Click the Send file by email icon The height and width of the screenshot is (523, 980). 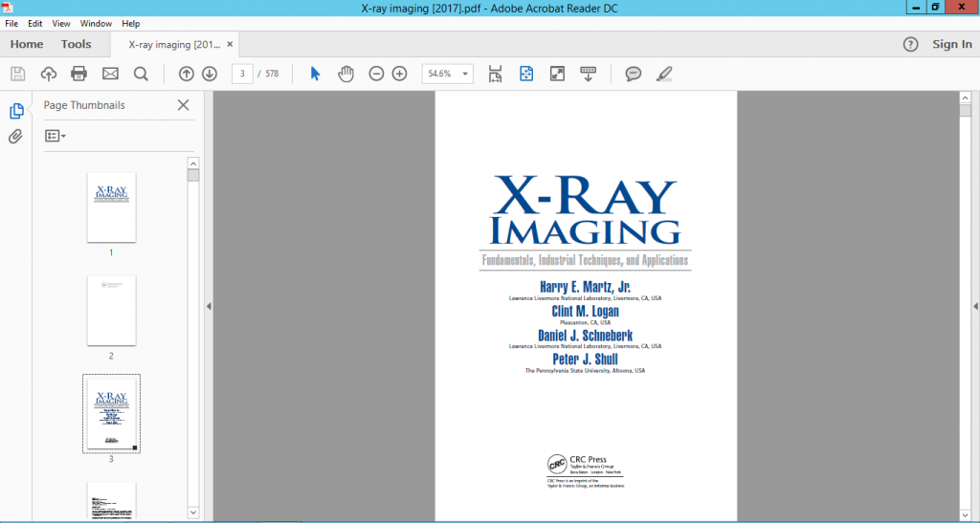click(110, 74)
